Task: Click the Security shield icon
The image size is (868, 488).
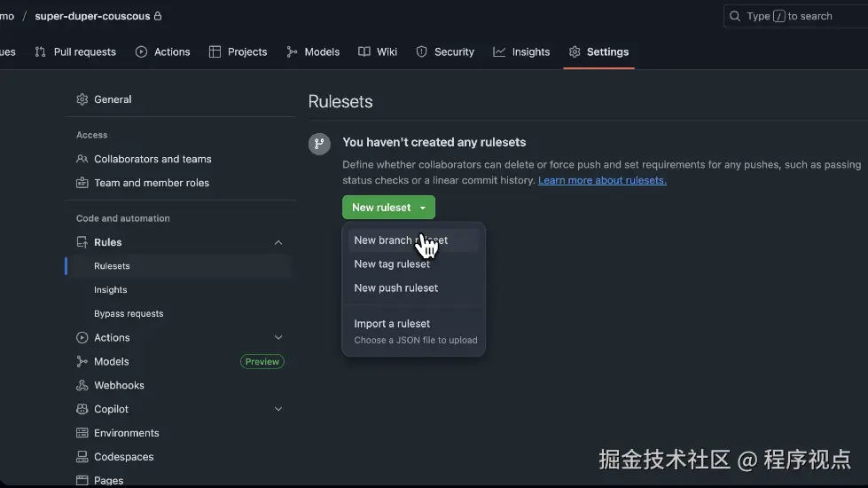Action: (422, 51)
